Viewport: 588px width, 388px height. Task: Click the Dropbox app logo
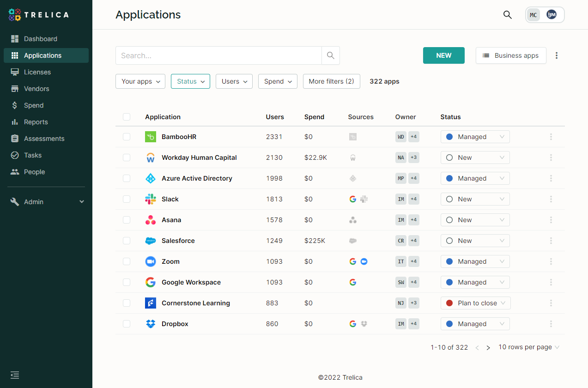tap(151, 324)
